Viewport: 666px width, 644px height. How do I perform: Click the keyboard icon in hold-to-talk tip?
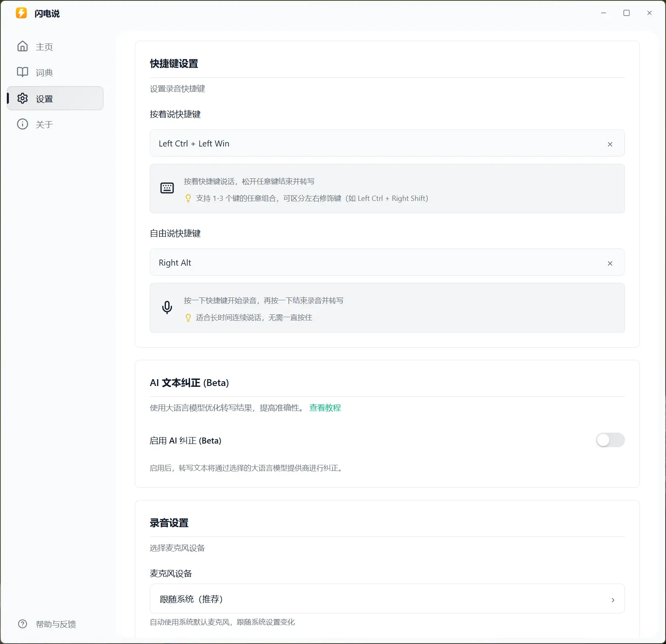point(167,188)
